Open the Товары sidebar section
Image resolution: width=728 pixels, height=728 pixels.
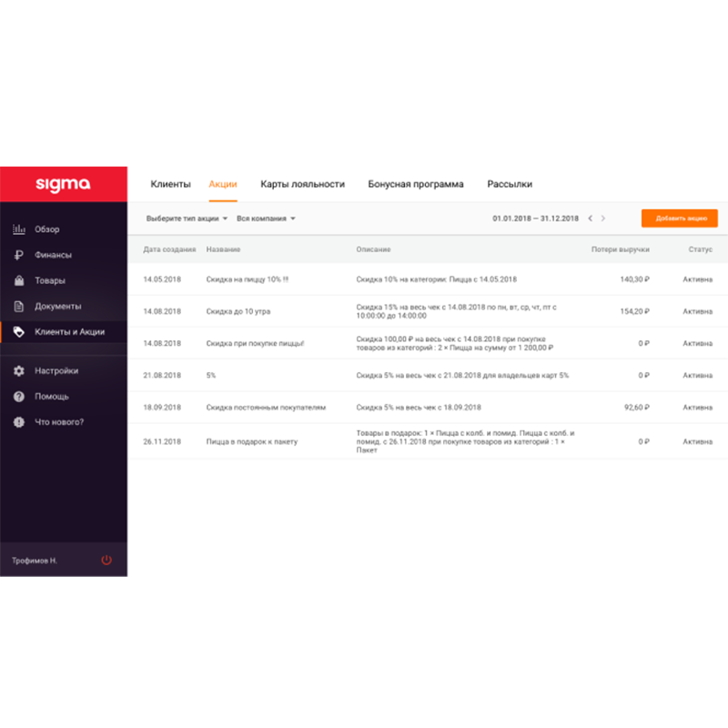(x=64, y=280)
